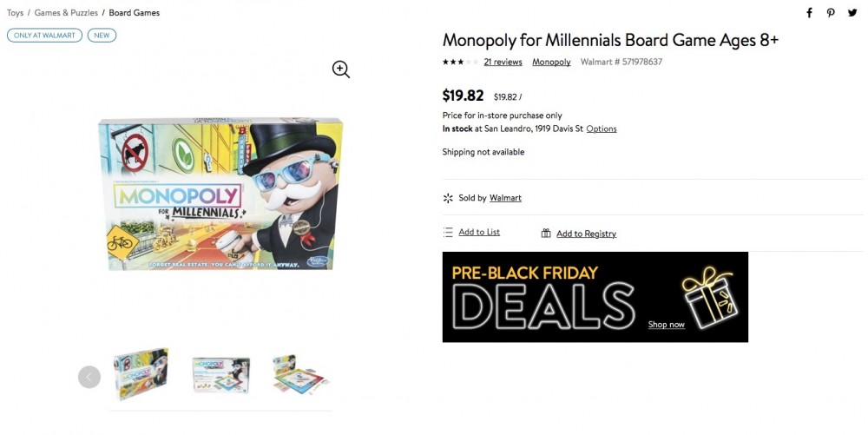Go to Toys breadcrumb
Screen dimensions: 868x435
click(15, 13)
